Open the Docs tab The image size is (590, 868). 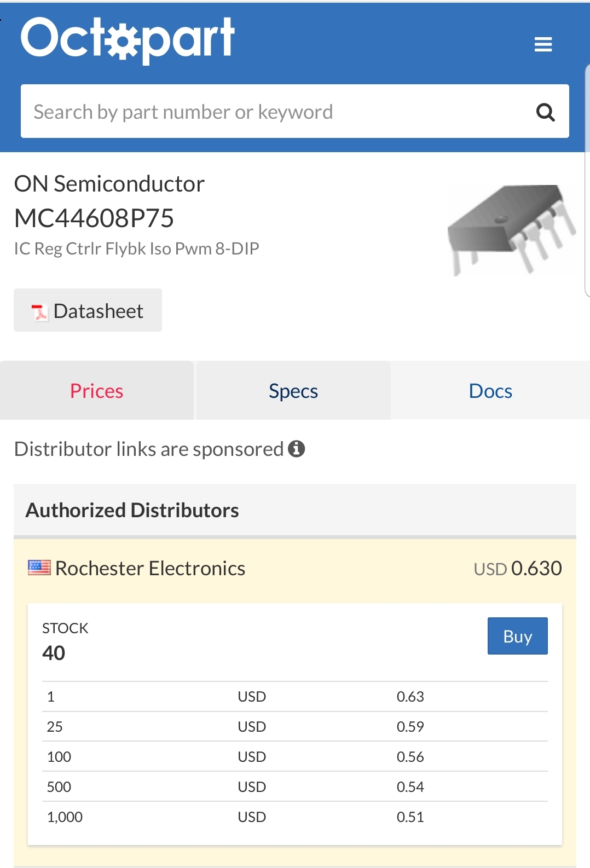coord(491,391)
